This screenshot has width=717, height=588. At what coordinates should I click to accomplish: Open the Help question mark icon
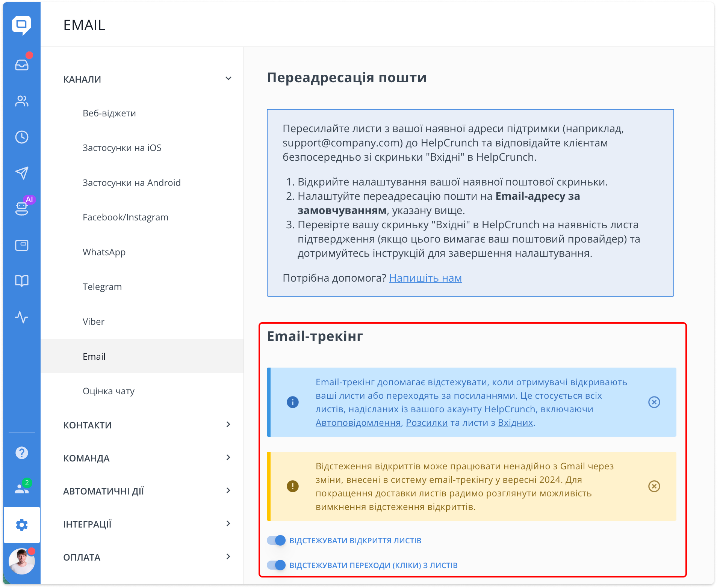click(22, 452)
